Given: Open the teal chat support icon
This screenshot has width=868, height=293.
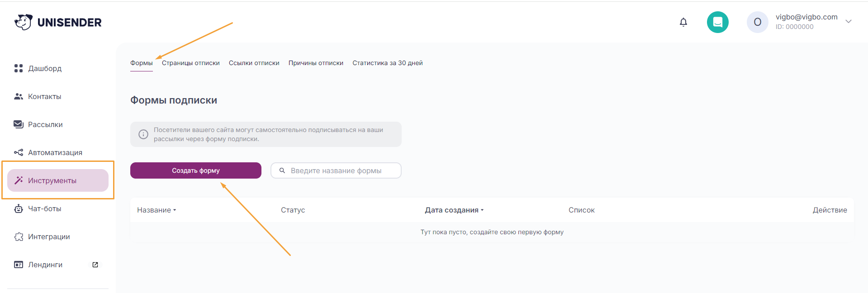Looking at the screenshot, I should [718, 22].
